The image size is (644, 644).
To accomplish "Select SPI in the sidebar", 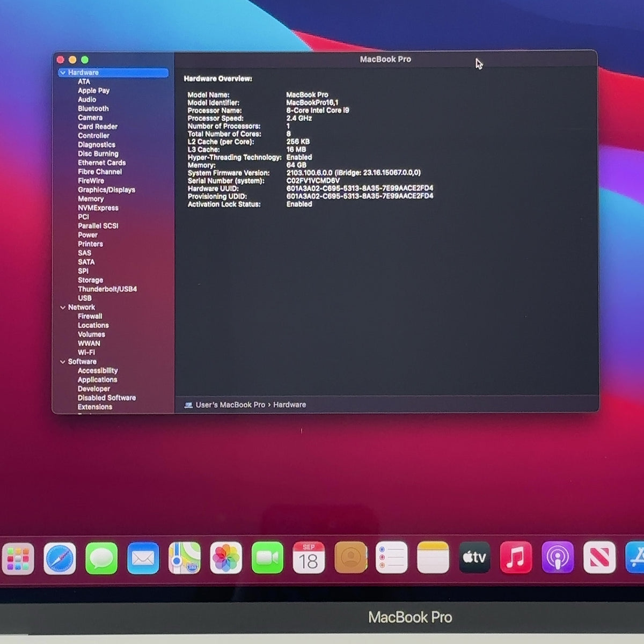I will tap(83, 271).
